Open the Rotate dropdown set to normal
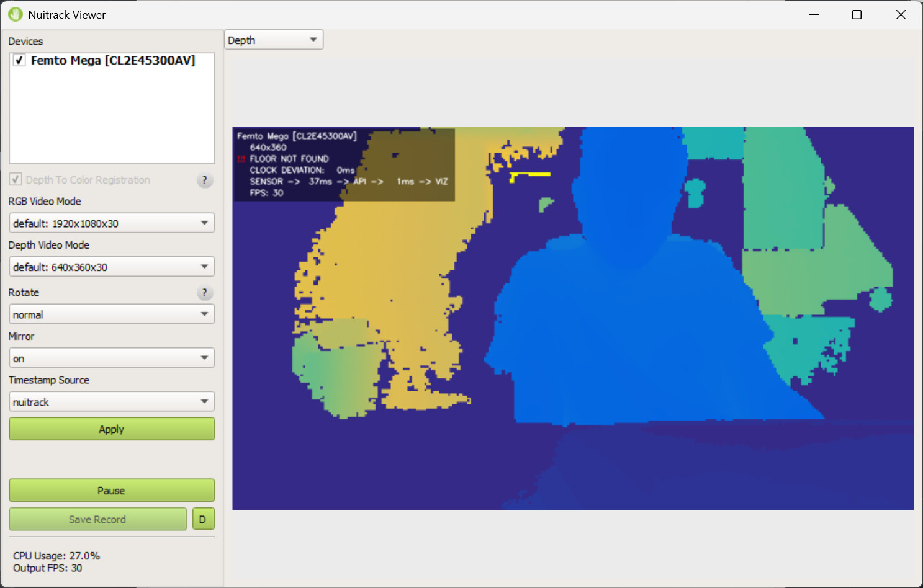Viewport: 923px width, 588px height. point(112,314)
